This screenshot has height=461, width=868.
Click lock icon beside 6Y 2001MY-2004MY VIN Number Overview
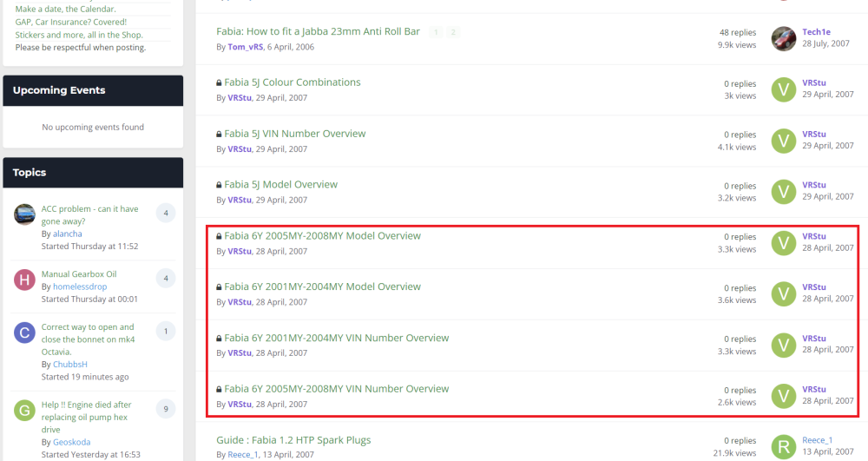coord(219,338)
